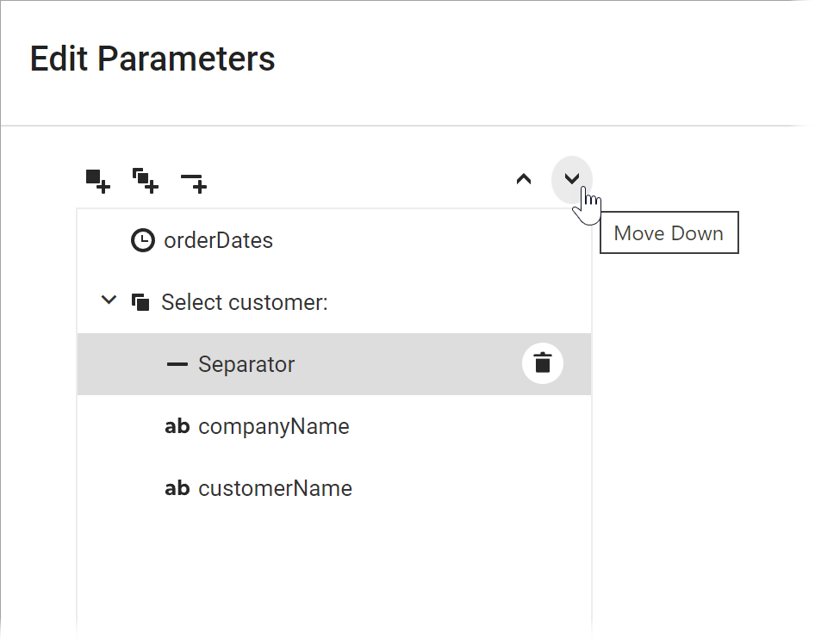The image size is (815, 644).
Task: Click the group icon beside Select customer
Action: (x=140, y=302)
